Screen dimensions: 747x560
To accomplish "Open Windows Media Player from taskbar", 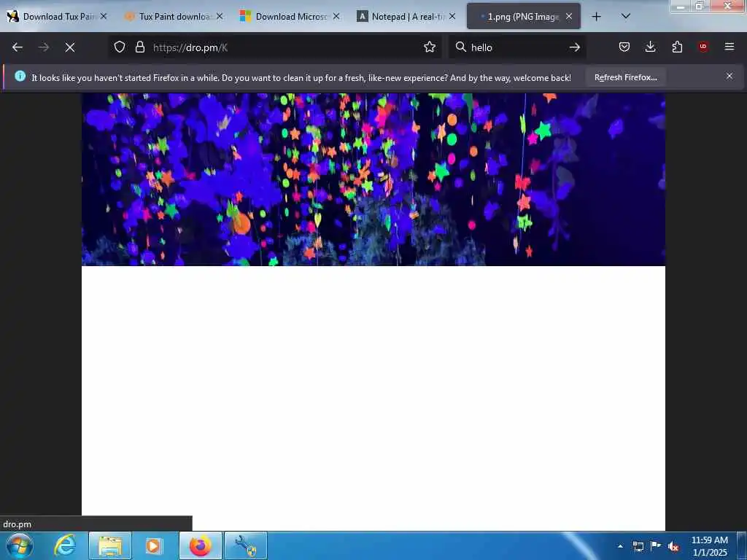I will coord(153,545).
